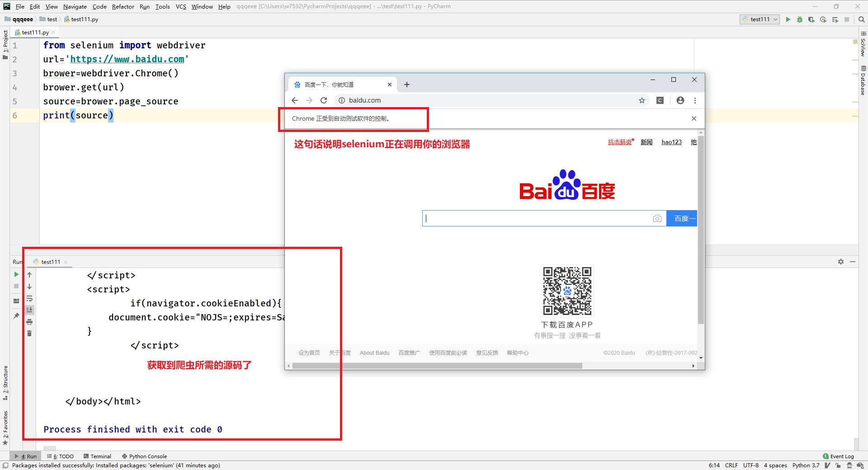Click the Profile test111 icon
Image resolution: width=868 pixels, height=470 pixels.
point(823,19)
